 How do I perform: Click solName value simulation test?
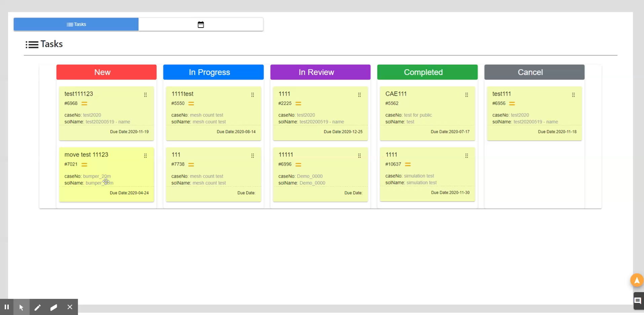(421, 183)
